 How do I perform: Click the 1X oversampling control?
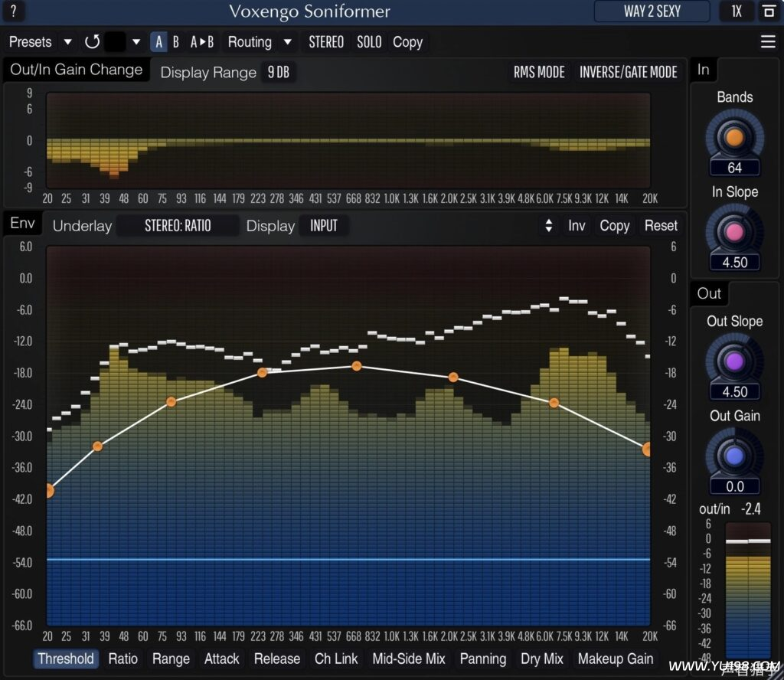737,11
